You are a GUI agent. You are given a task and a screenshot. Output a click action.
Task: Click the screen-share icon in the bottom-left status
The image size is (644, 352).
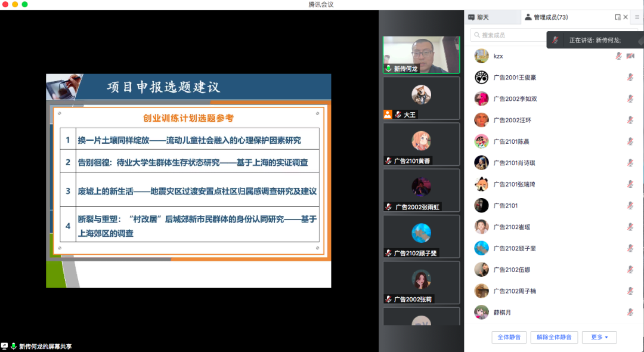pyautogui.click(x=5, y=346)
